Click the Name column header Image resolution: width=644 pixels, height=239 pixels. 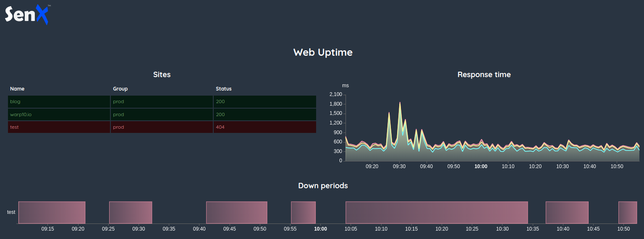[x=17, y=89]
